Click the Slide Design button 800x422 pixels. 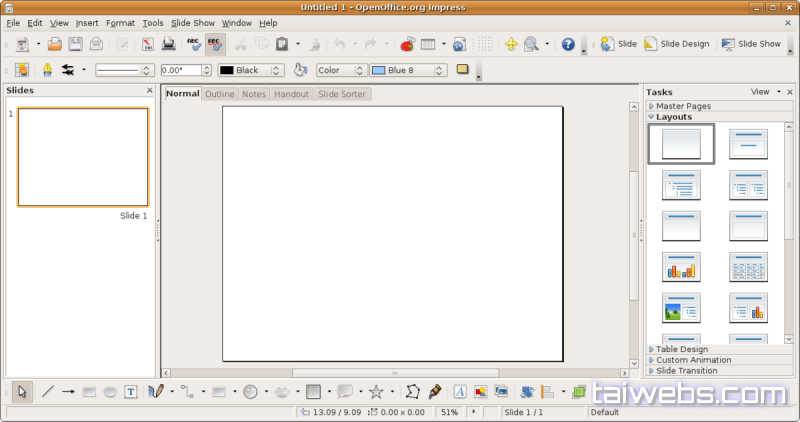coord(677,44)
